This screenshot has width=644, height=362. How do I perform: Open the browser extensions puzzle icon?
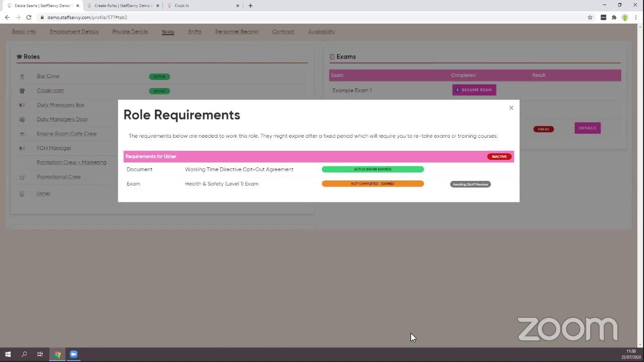(614, 18)
